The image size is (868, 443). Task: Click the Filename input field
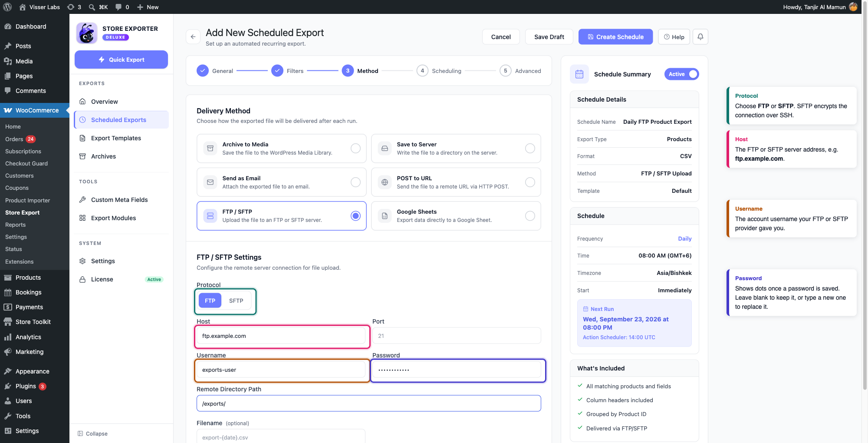[x=281, y=436]
